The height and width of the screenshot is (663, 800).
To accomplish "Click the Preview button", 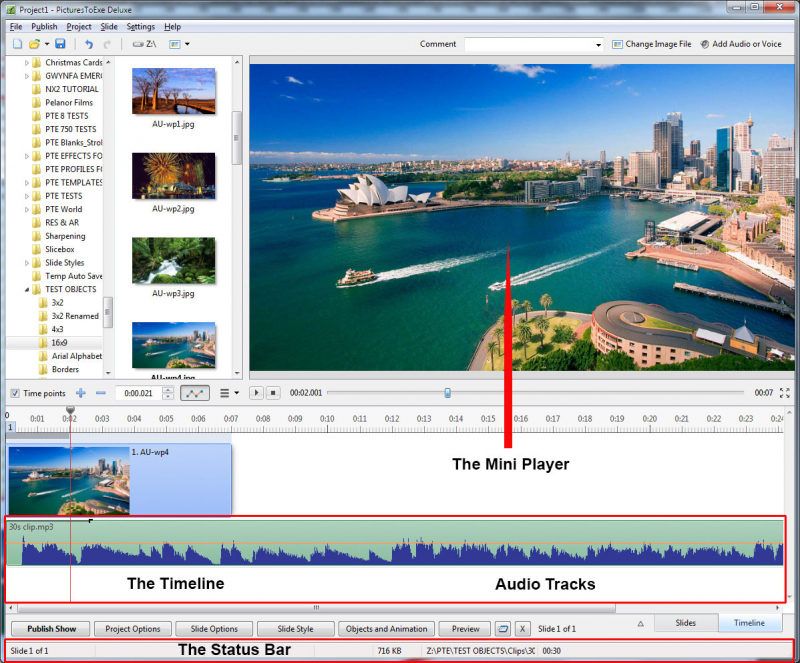I will [x=465, y=629].
